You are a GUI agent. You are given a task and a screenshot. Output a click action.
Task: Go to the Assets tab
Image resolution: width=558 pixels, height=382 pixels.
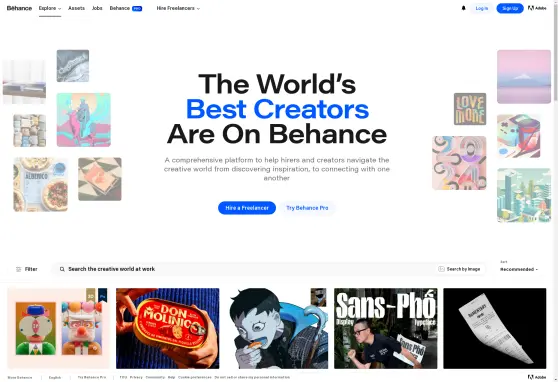tap(77, 8)
